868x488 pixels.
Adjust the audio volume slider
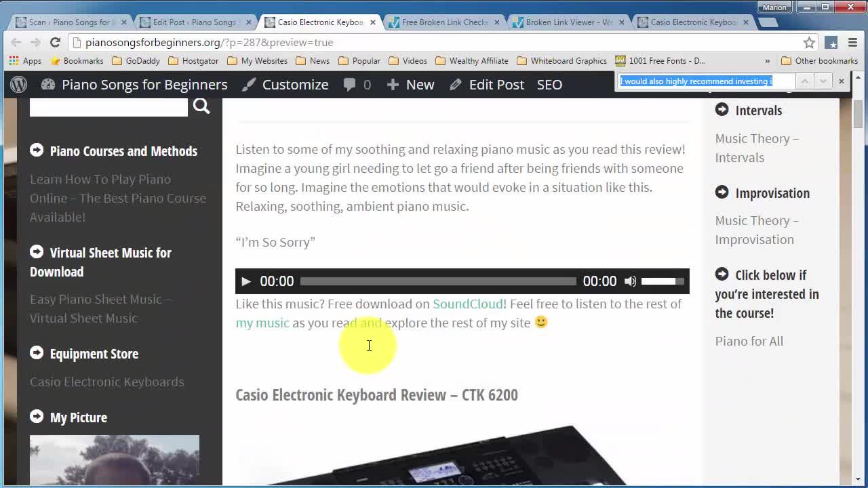point(663,281)
